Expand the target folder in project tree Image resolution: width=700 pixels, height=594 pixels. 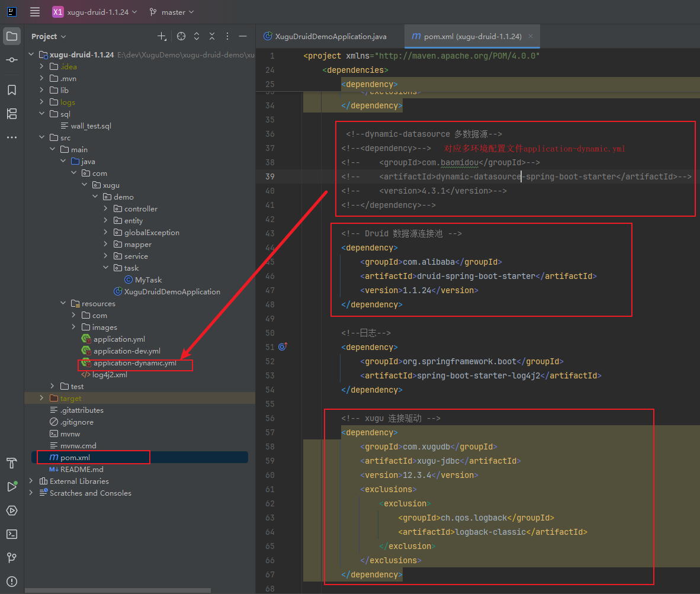click(41, 398)
